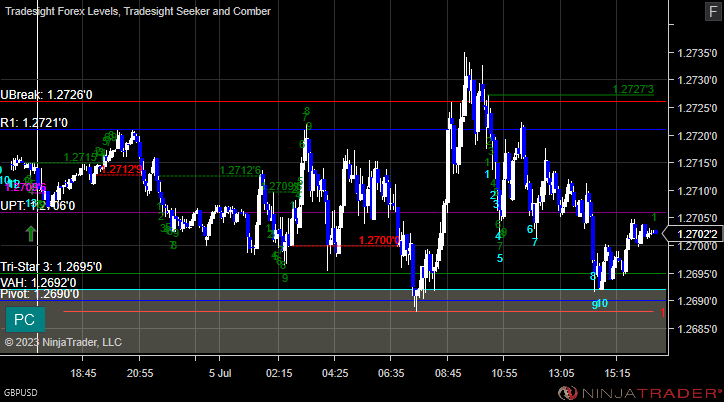
Task: Click the 15:15 time axis label
Action: click(617, 373)
